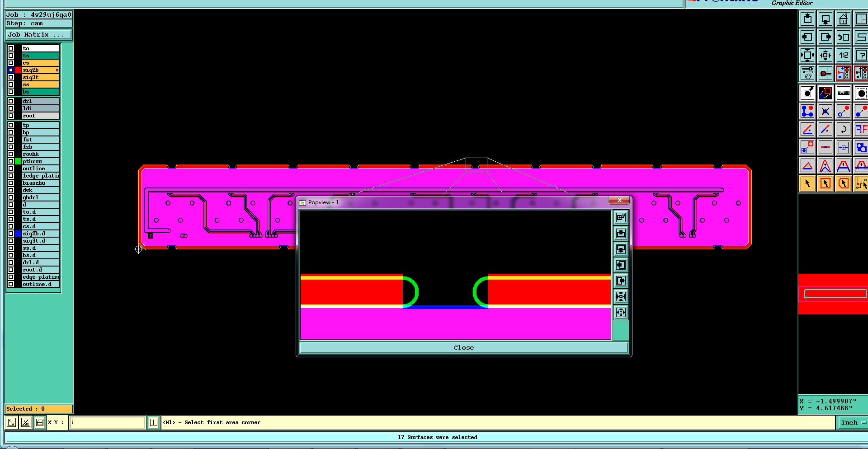
Task: Open the Inch units dropdown
Action: tap(853, 422)
